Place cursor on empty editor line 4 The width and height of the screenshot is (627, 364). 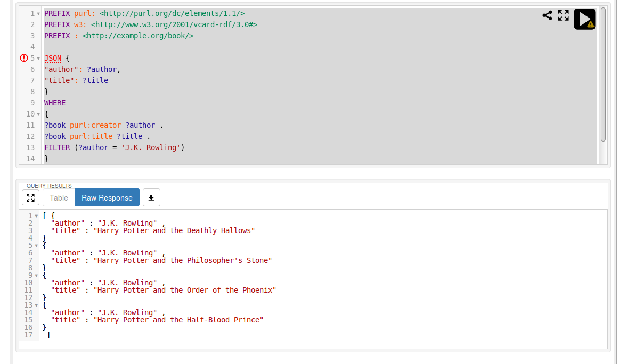tap(320, 47)
